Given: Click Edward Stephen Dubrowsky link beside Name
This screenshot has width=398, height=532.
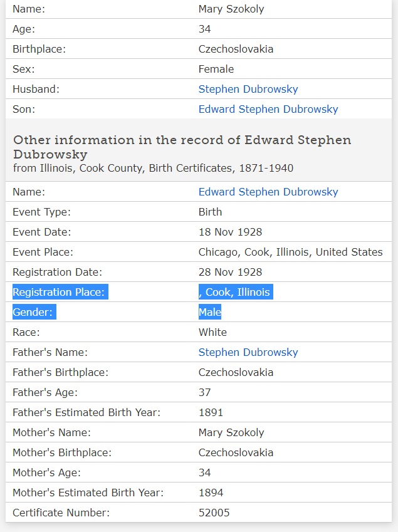Looking at the screenshot, I should click(x=268, y=192).
